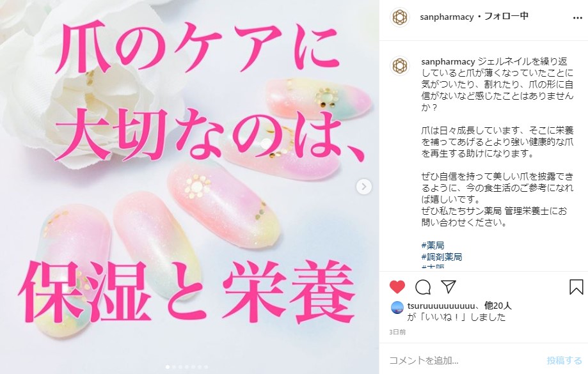Click the comment speech bubble icon
This screenshot has height=374, width=588.
point(423,287)
